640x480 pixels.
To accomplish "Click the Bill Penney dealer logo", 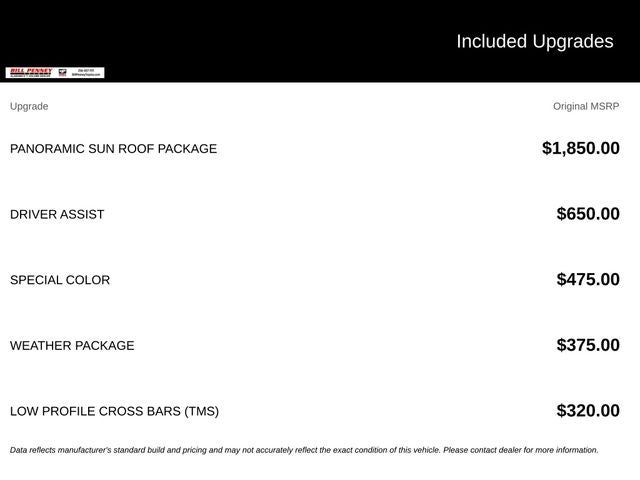I will pyautogui.click(x=55, y=73).
